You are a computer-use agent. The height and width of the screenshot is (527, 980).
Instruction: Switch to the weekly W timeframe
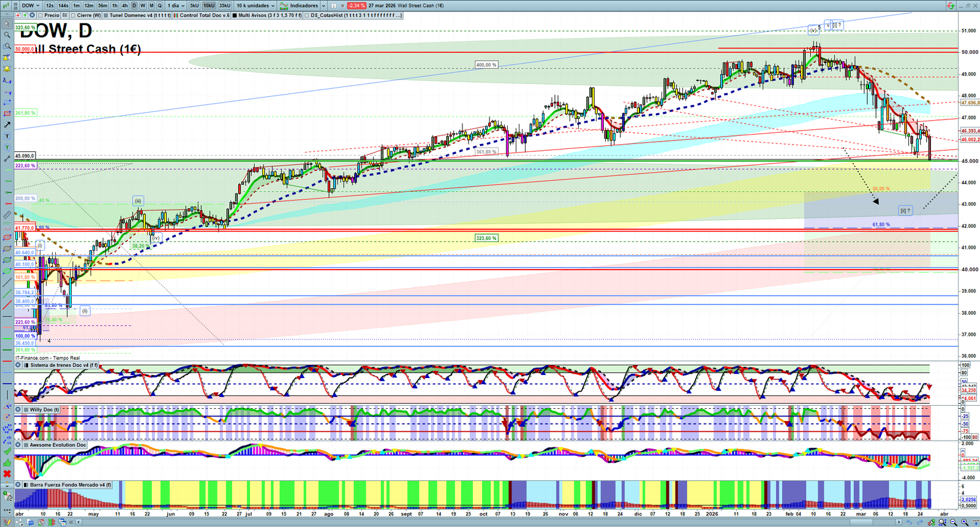143,6
